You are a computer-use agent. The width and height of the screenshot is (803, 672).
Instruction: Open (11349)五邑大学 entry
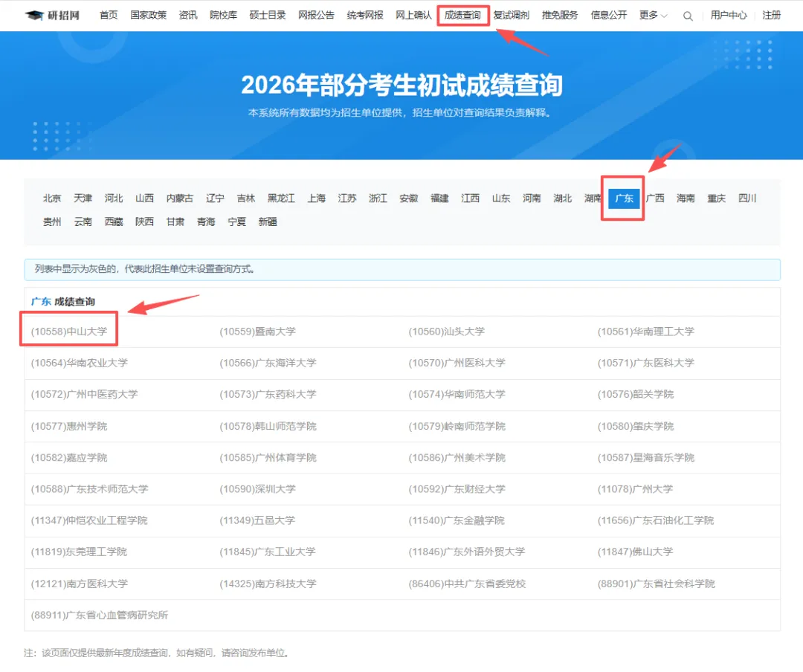point(257,520)
